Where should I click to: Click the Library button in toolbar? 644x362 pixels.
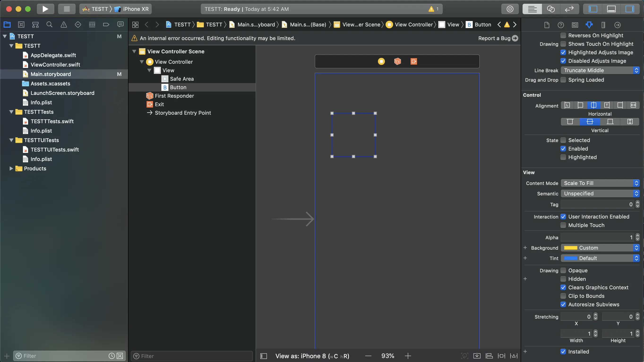point(510,9)
